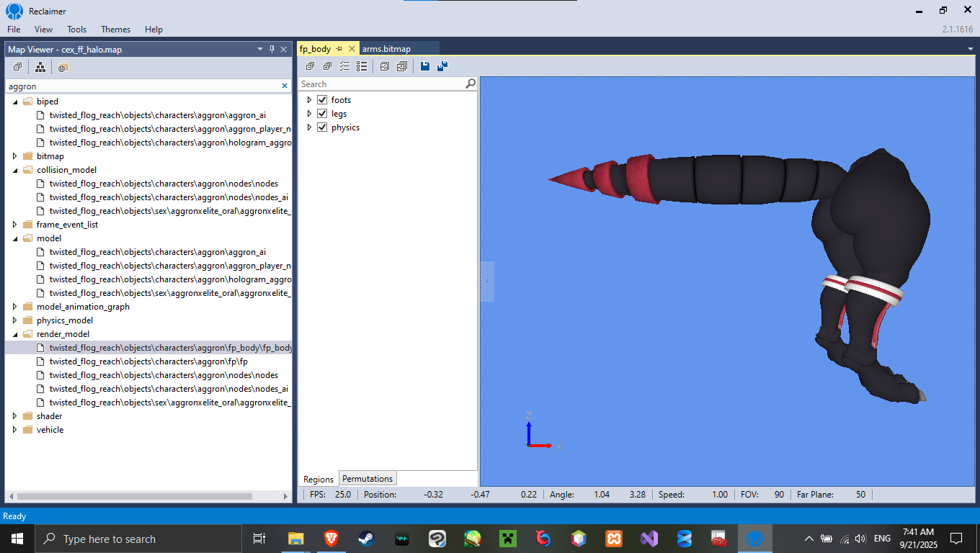
Task: Open Steam from the taskbar
Action: point(367,539)
